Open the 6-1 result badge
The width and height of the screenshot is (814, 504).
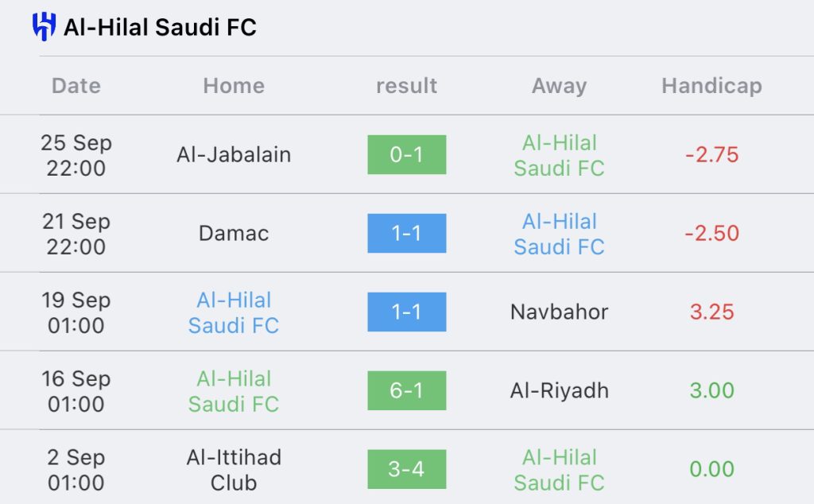[406, 390]
